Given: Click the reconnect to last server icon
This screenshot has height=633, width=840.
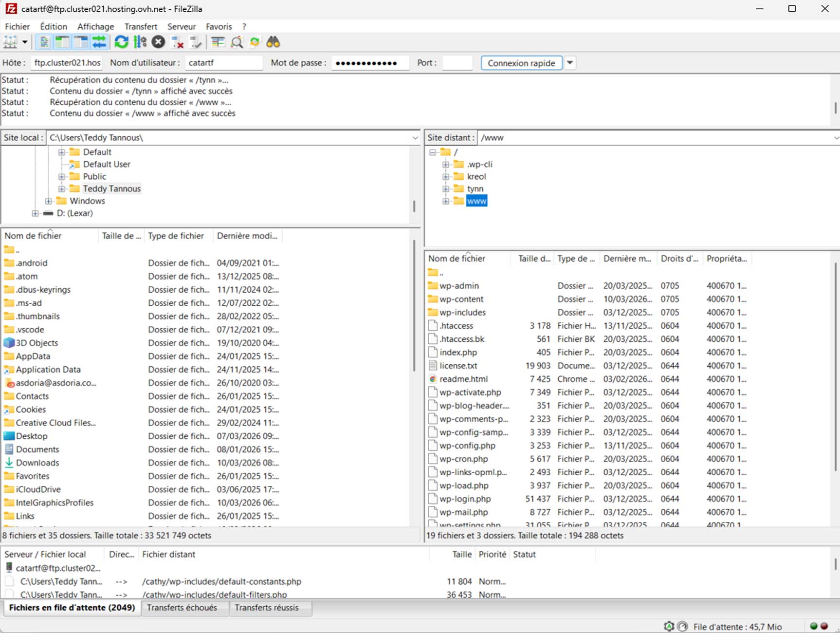Looking at the screenshot, I should [196, 42].
